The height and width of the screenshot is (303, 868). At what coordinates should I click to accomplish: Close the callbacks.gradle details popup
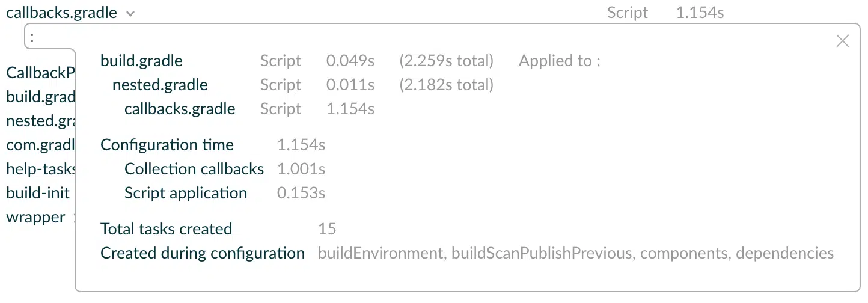843,41
